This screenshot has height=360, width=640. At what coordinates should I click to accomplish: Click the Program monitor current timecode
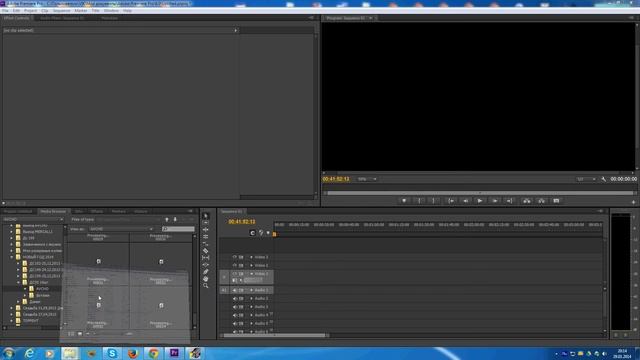coord(336,179)
